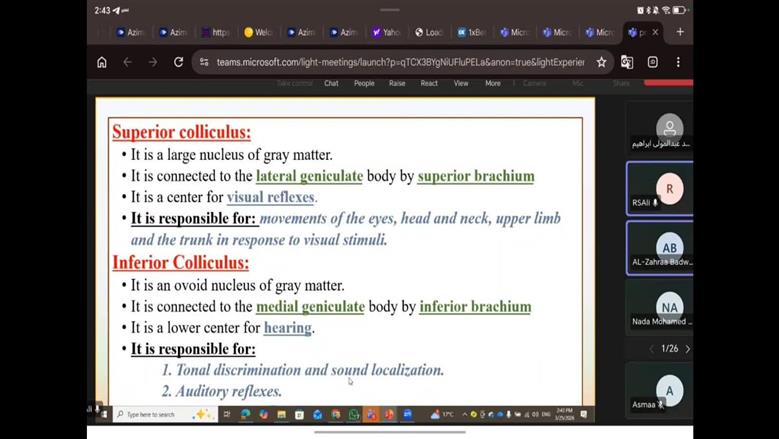The image size is (779, 439).
Task: Click 'Tonal discrimination and sound localization' line
Action: click(303, 370)
